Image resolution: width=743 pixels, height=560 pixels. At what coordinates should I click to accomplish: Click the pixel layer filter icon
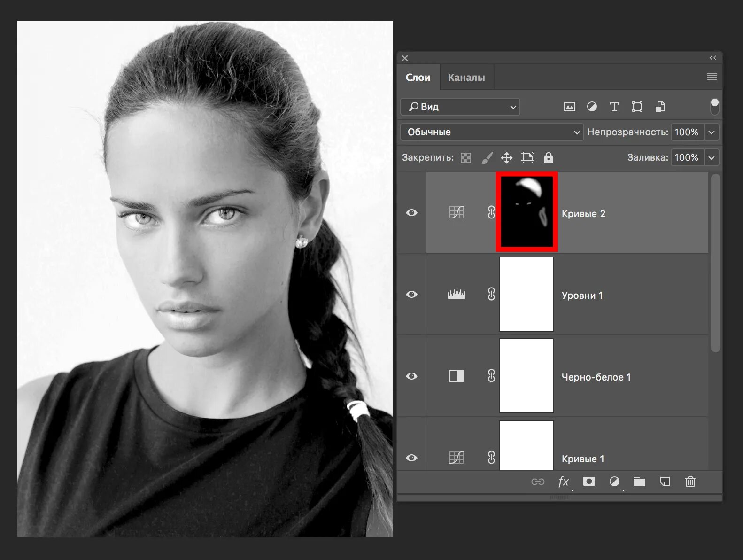569,107
